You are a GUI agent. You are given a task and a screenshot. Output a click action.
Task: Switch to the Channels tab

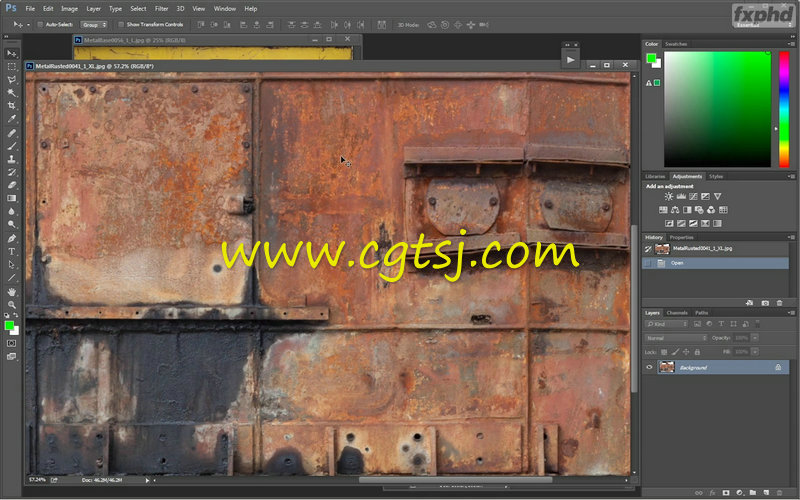677,313
